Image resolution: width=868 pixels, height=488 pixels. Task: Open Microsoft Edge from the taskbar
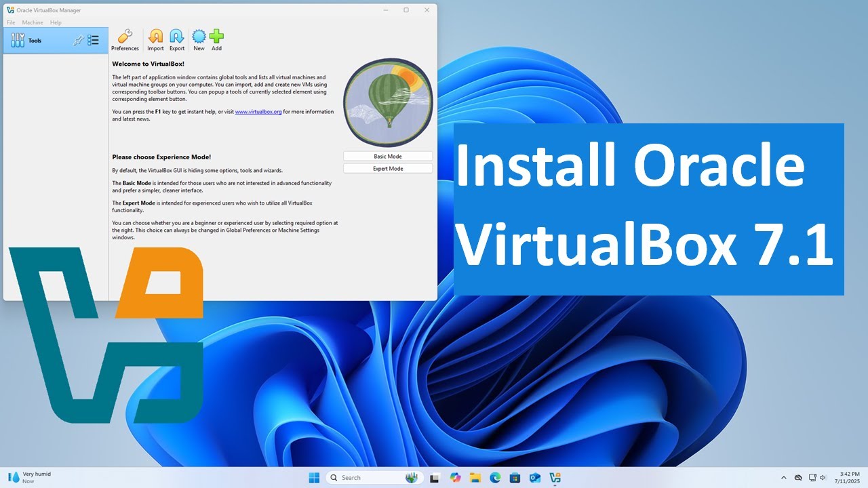(495, 478)
